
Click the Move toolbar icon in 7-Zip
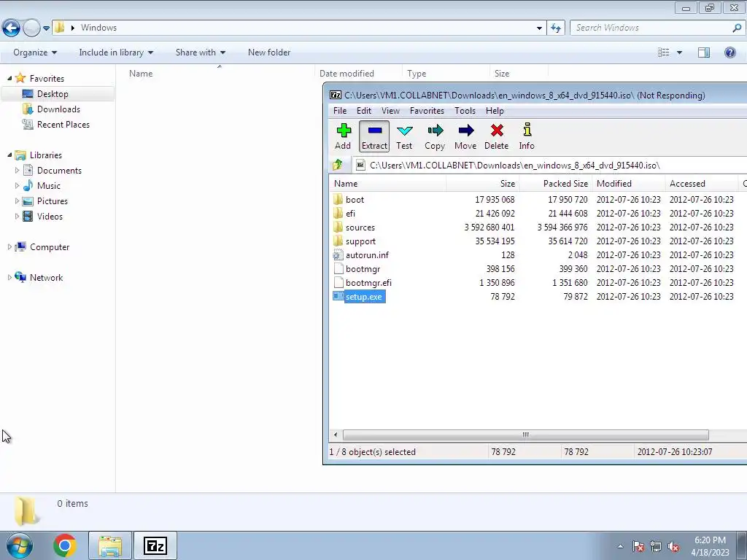pos(465,136)
